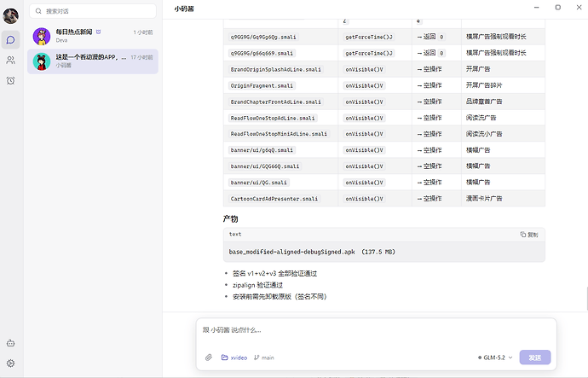Screen dimensions: 588x378
Task: Click the 发送 send button
Action: pyautogui.click(x=535, y=358)
